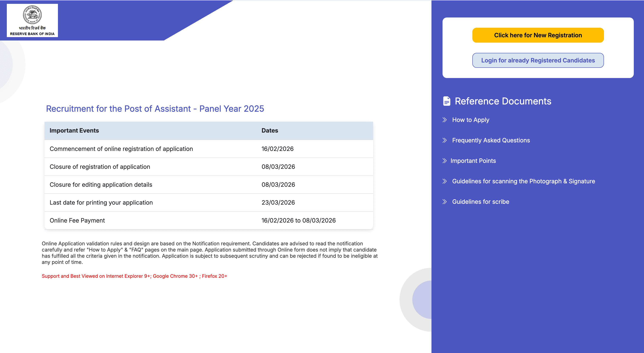Open the Important Points link

coord(473,161)
